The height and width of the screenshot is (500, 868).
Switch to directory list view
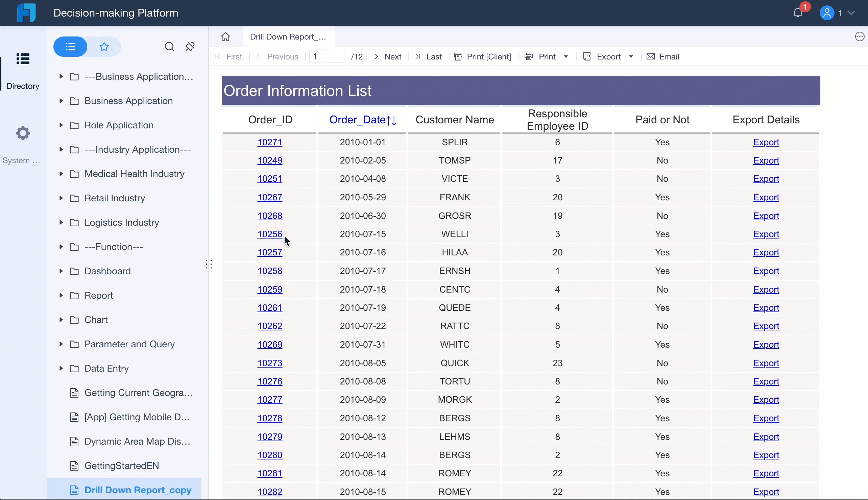(70, 46)
